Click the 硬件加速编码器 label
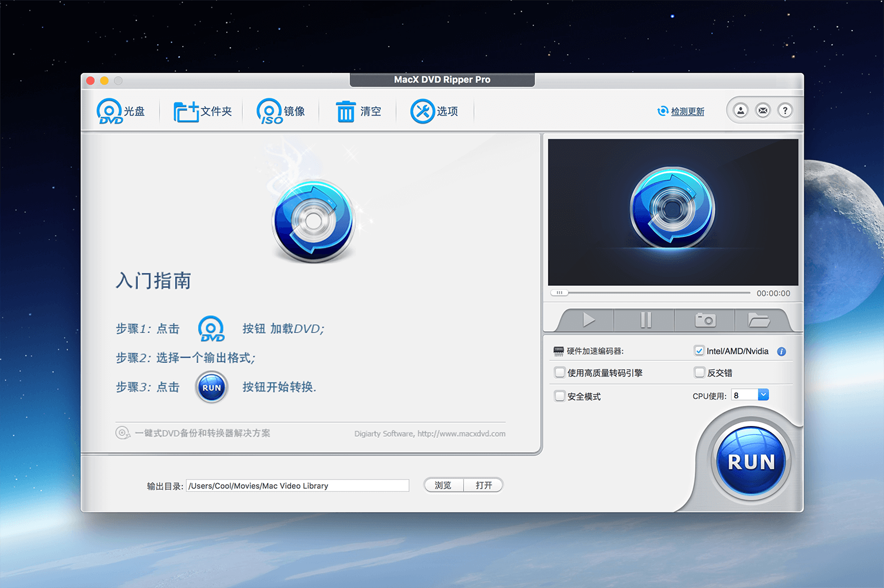This screenshot has height=588, width=884. click(595, 351)
